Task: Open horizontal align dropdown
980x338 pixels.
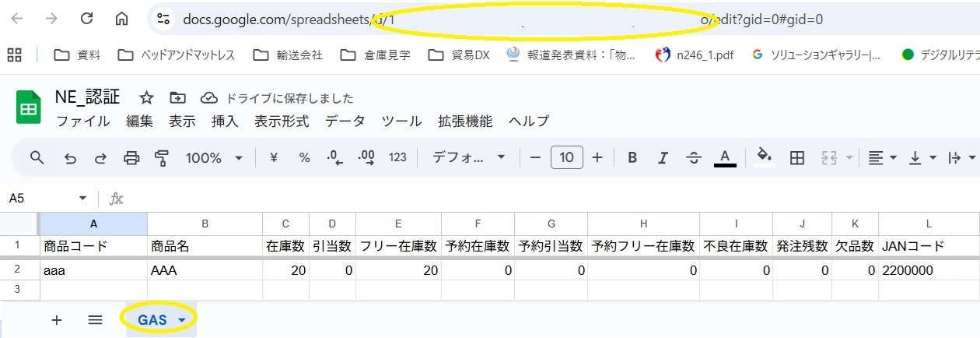Action: (x=882, y=157)
